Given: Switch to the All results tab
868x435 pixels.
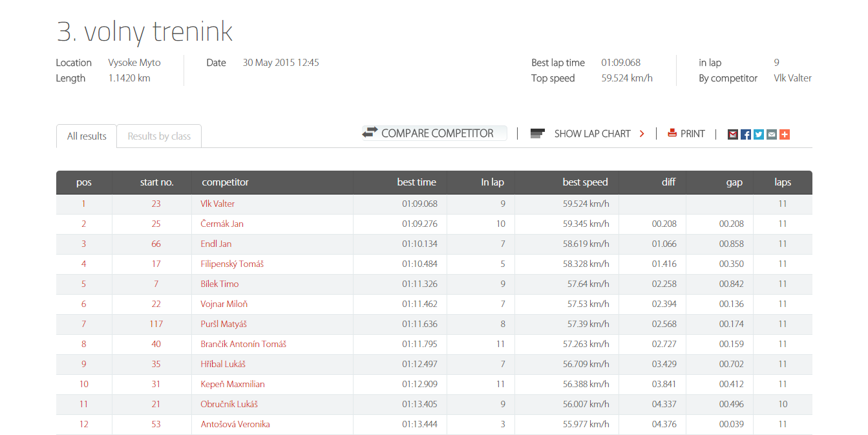Looking at the screenshot, I should 87,136.
